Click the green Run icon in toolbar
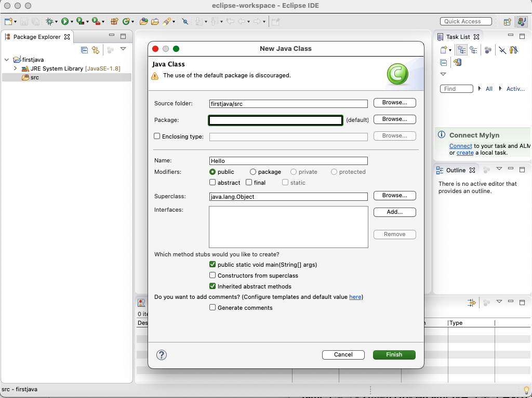This screenshot has height=398, width=532. coord(65,22)
